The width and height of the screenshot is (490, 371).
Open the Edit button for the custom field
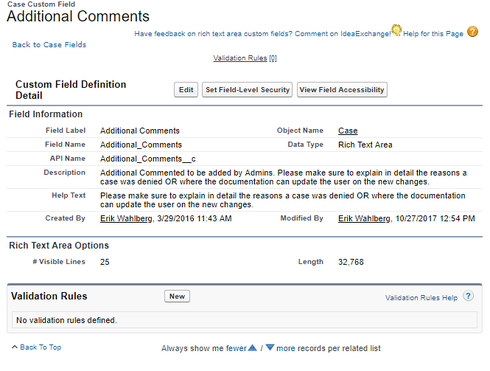186,90
